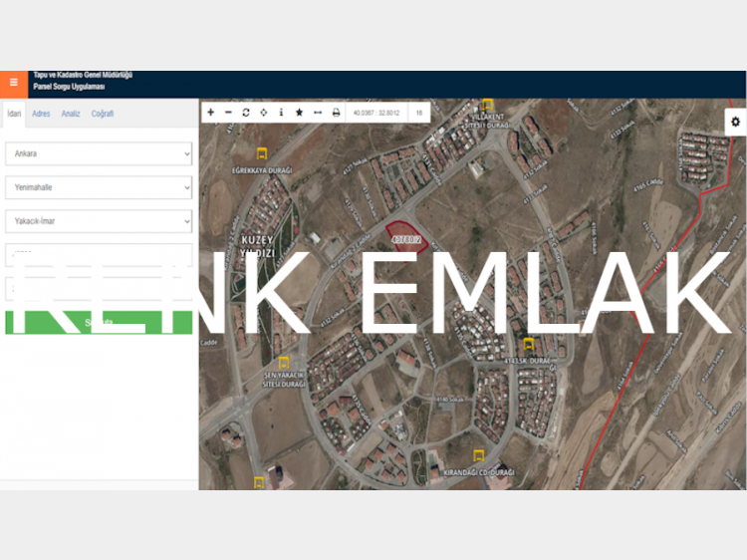The image size is (747, 560).
Task: Open the map settings gear
Action: pos(735,122)
